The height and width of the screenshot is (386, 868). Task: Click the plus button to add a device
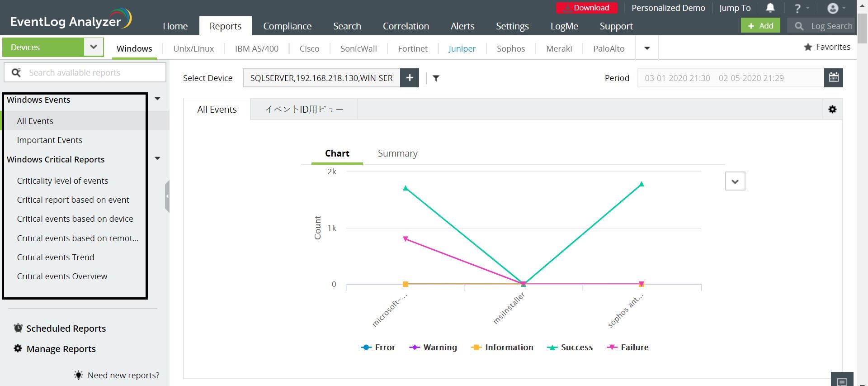410,78
